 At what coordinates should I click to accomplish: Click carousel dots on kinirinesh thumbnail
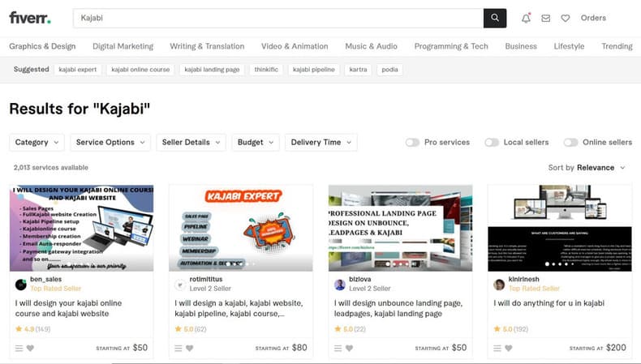(560, 264)
